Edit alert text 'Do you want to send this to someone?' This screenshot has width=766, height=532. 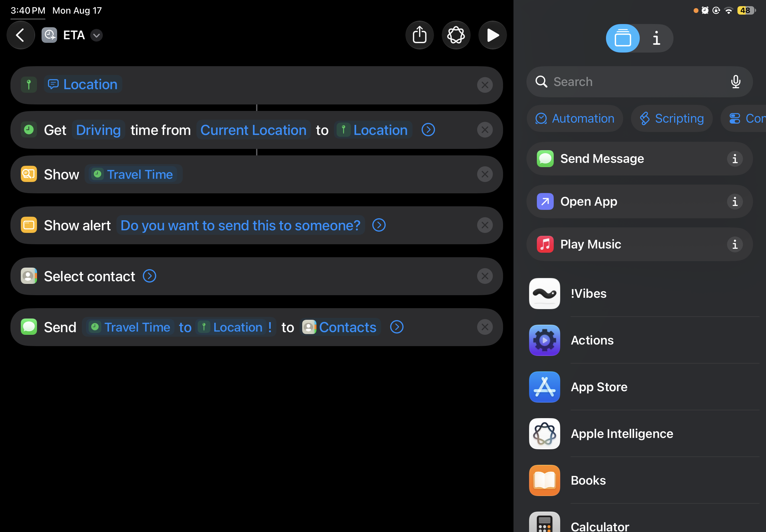241,225
